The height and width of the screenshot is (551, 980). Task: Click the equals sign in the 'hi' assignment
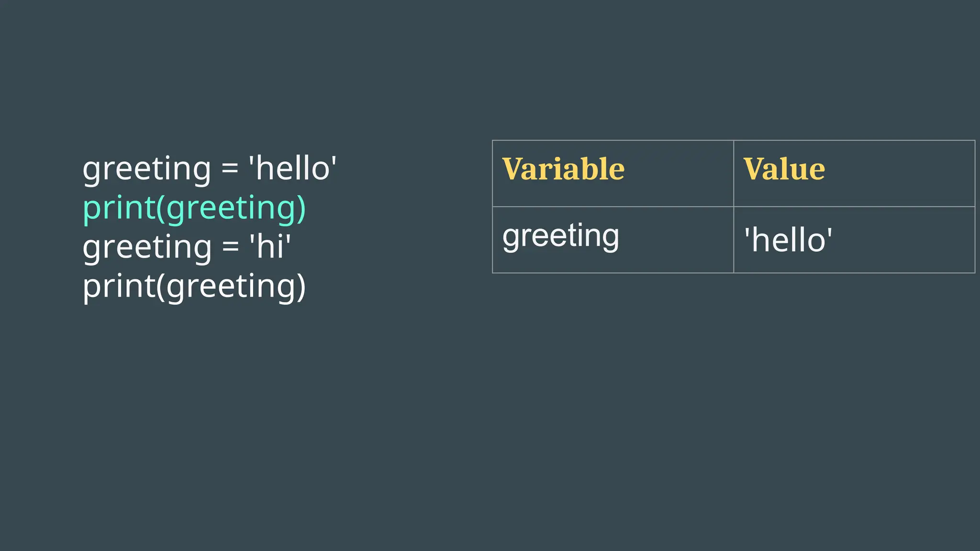click(x=230, y=248)
